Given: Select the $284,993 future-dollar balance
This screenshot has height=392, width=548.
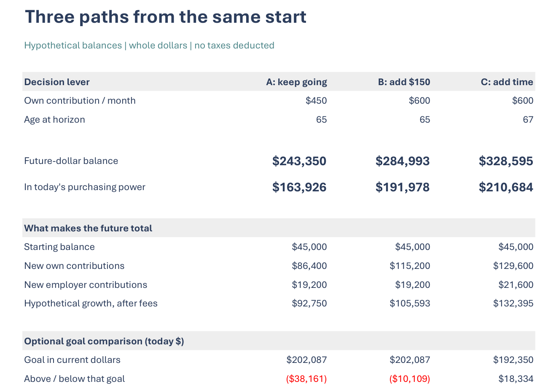Looking at the screenshot, I should pos(403,161).
